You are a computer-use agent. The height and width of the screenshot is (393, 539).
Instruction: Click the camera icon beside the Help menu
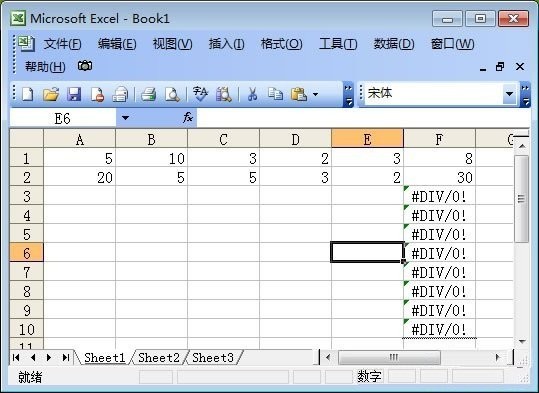tap(85, 65)
